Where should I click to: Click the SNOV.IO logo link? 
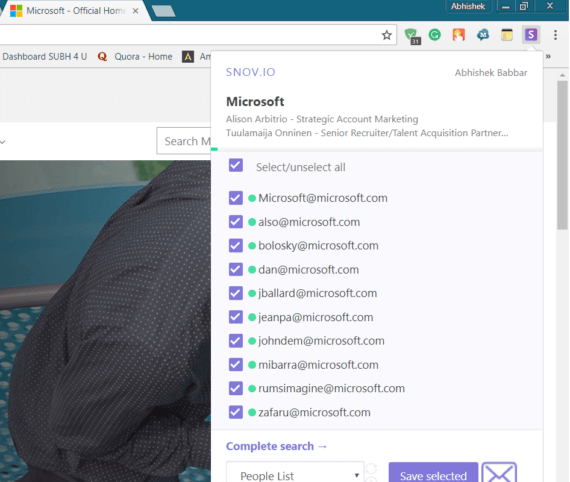tap(250, 72)
